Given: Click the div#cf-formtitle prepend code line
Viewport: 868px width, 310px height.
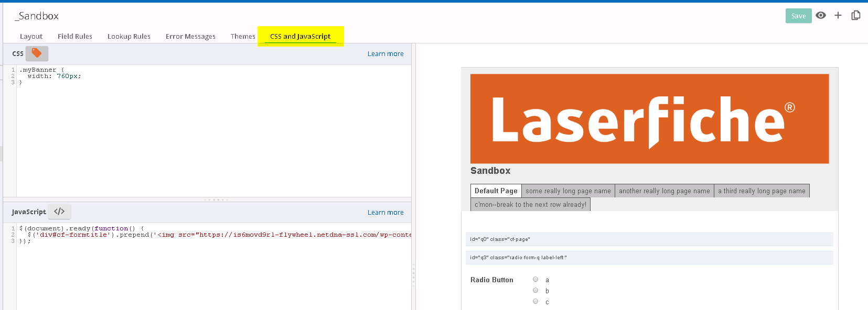Looking at the screenshot, I should 219,235.
